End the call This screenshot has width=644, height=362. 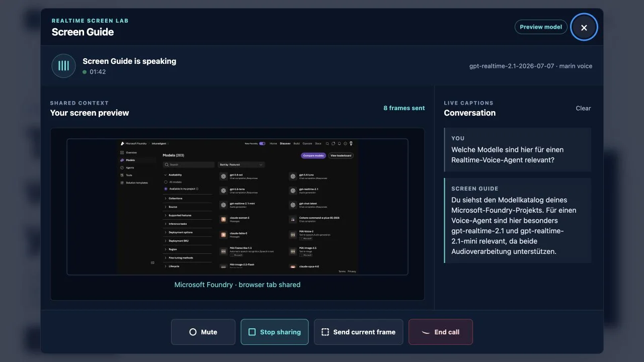click(x=441, y=332)
